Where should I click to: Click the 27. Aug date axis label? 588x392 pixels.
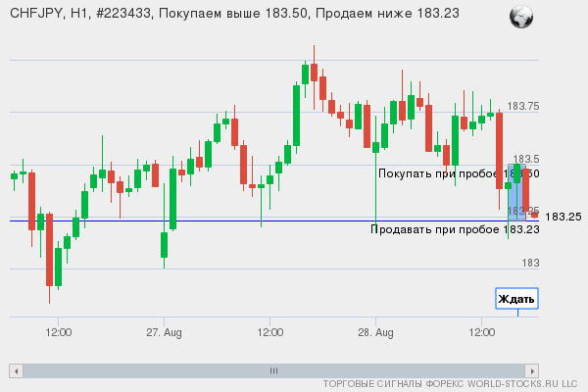pos(164,333)
